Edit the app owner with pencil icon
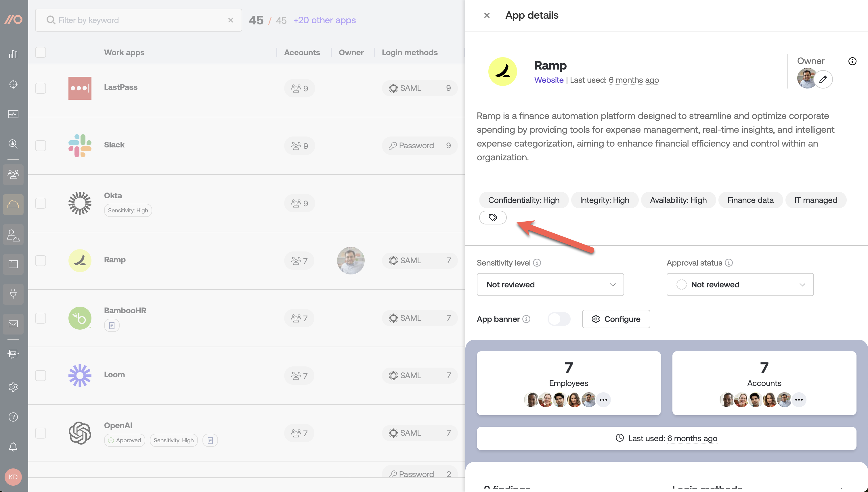This screenshot has height=492, width=868. click(823, 79)
